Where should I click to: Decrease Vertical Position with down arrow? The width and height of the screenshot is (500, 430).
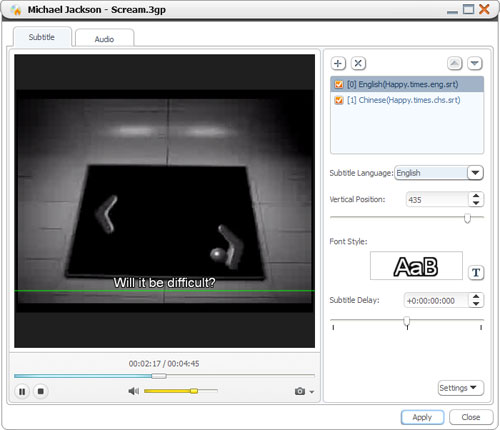tap(476, 203)
